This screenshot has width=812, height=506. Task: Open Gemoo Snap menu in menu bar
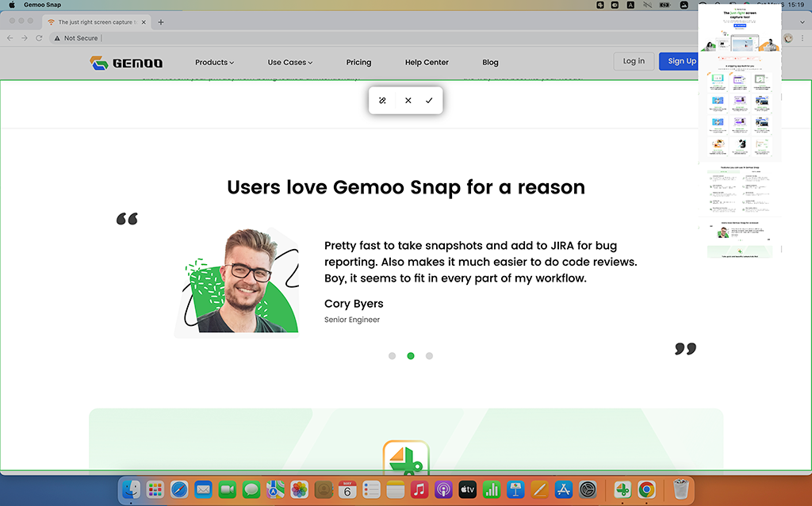point(43,5)
